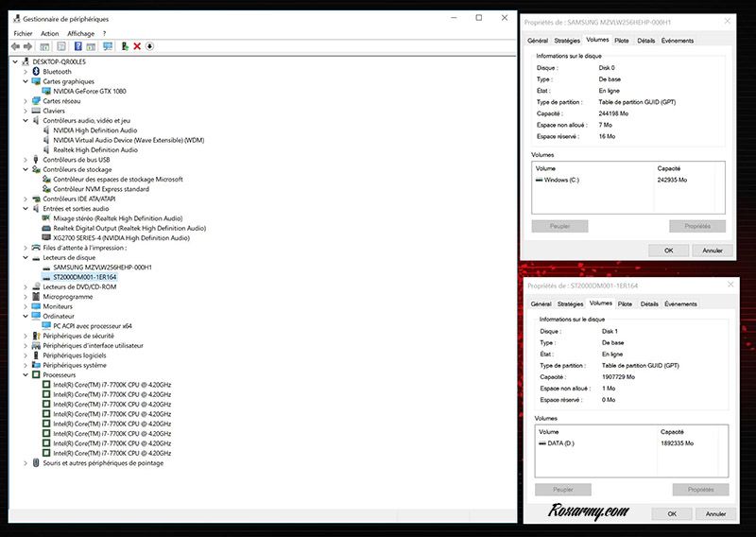Click the blue help icon in toolbar
Screen dimensions: 756x537
77,45
